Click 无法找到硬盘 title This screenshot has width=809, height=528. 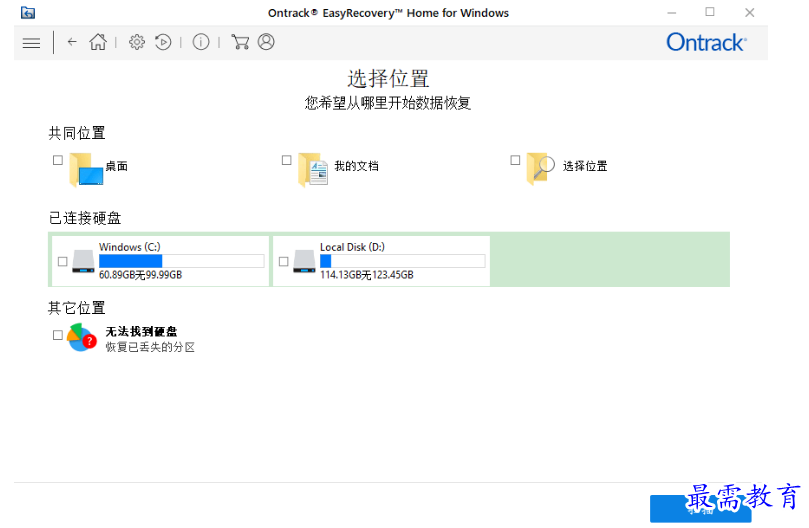pos(141,331)
